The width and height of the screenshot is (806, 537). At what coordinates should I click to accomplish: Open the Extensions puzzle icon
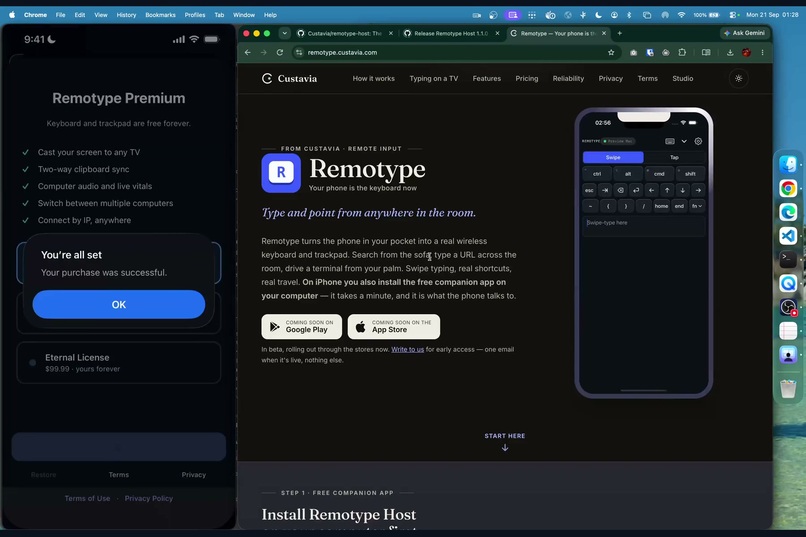(x=682, y=52)
